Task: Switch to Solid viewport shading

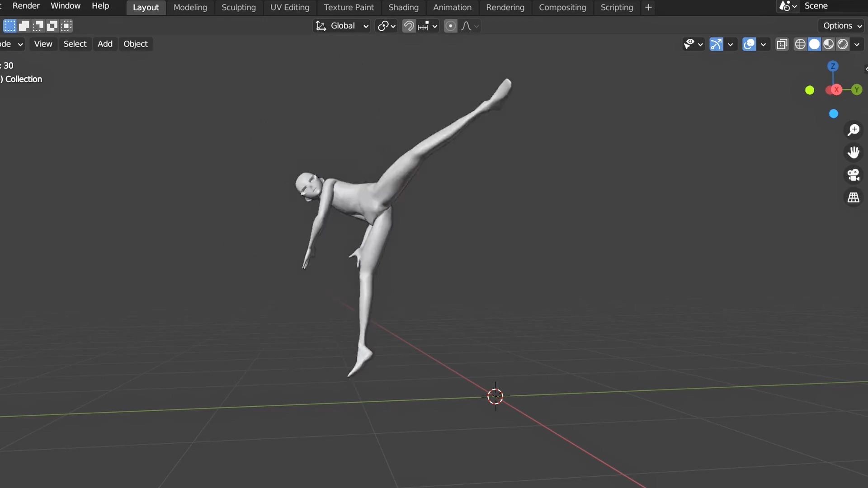Action: click(x=814, y=44)
